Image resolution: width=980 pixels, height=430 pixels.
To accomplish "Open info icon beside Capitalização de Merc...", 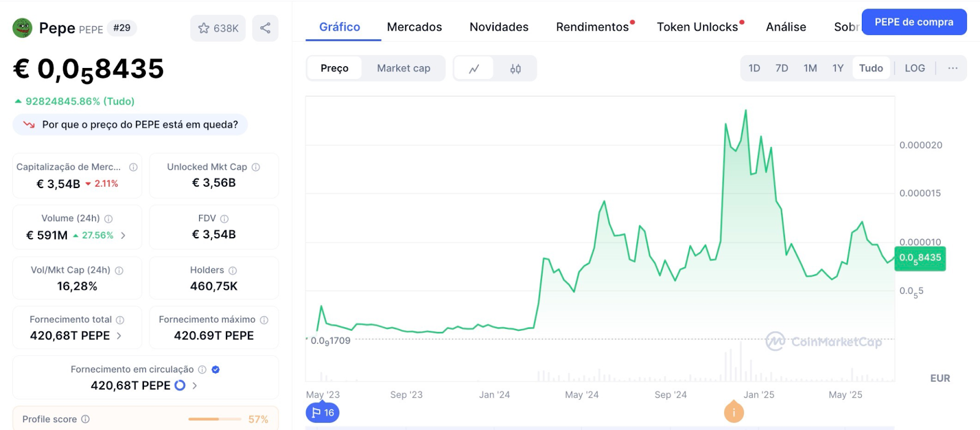I will coord(133,167).
